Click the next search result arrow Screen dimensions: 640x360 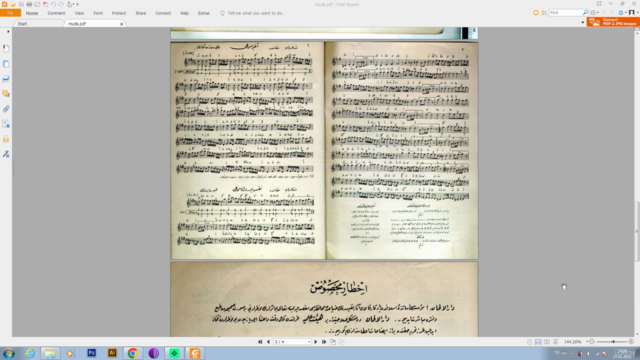point(612,13)
